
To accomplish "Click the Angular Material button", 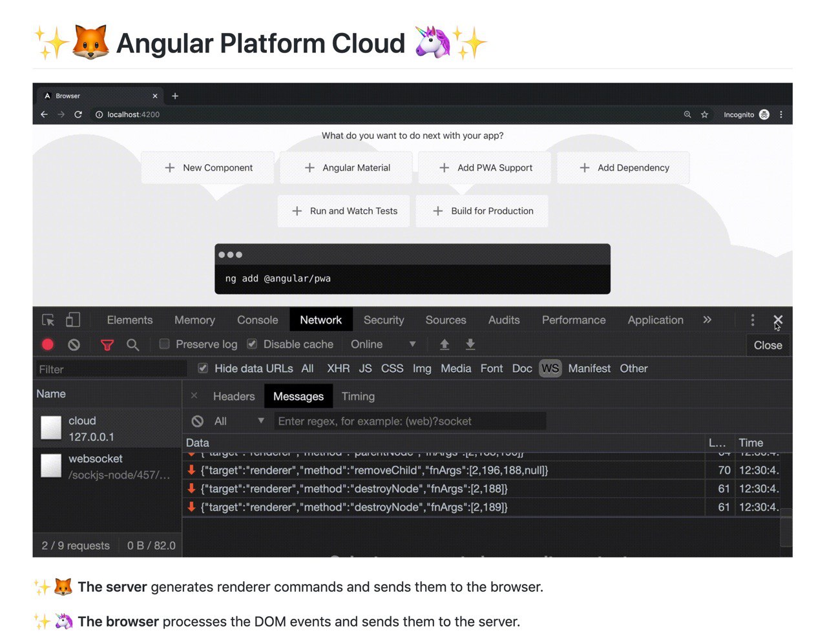I will pos(347,168).
